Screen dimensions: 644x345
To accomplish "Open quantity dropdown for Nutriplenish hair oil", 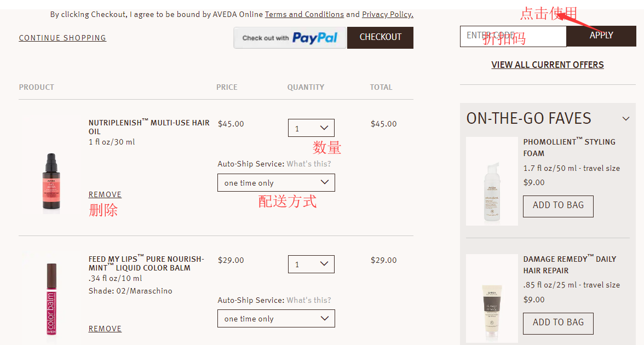I will 311,128.
